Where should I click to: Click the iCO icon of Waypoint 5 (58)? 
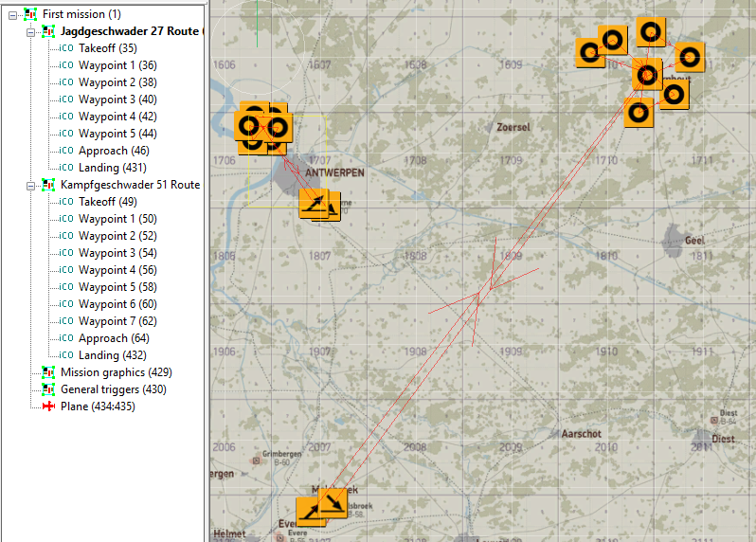click(66, 287)
